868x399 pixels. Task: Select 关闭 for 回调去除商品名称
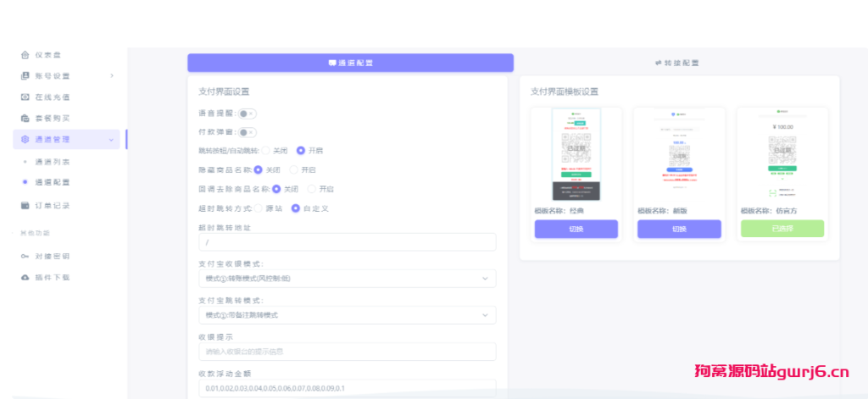[x=276, y=189]
